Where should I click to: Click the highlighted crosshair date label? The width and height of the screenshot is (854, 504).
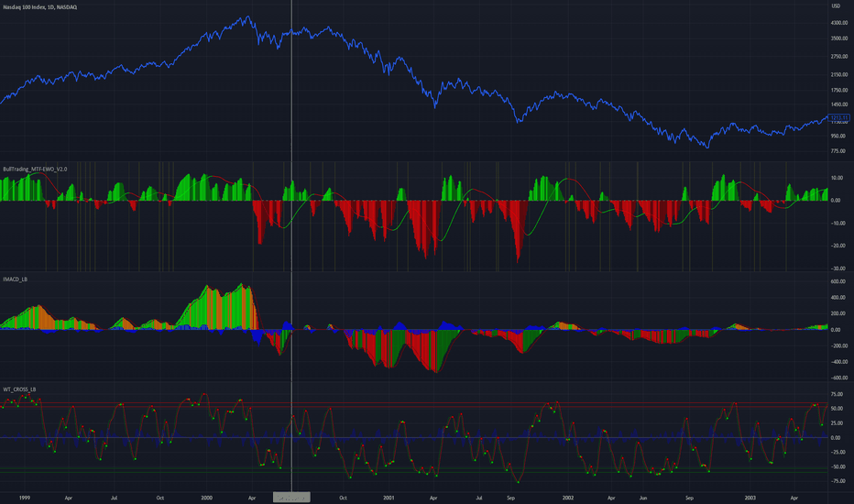pos(291,498)
